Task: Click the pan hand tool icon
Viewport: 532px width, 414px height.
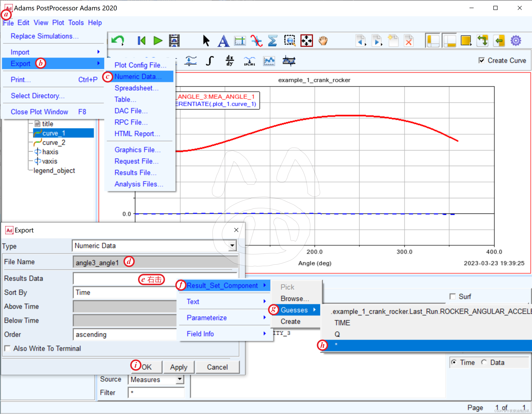Action: [x=323, y=41]
